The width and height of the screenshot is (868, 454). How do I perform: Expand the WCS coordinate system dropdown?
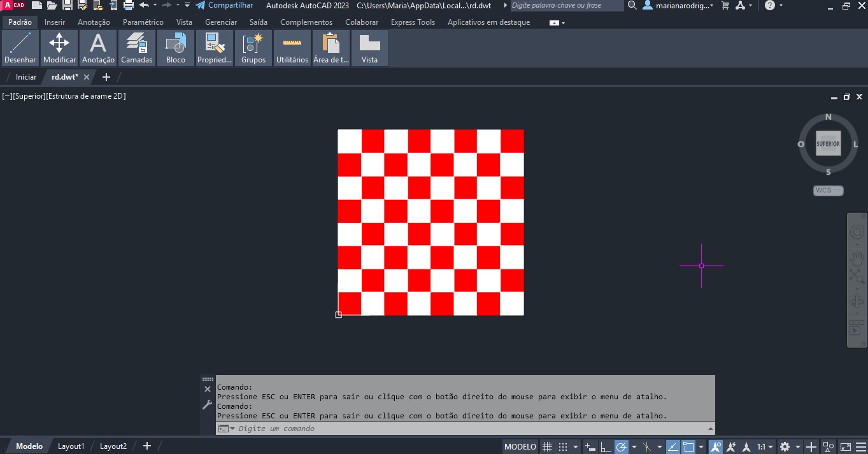[829, 190]
